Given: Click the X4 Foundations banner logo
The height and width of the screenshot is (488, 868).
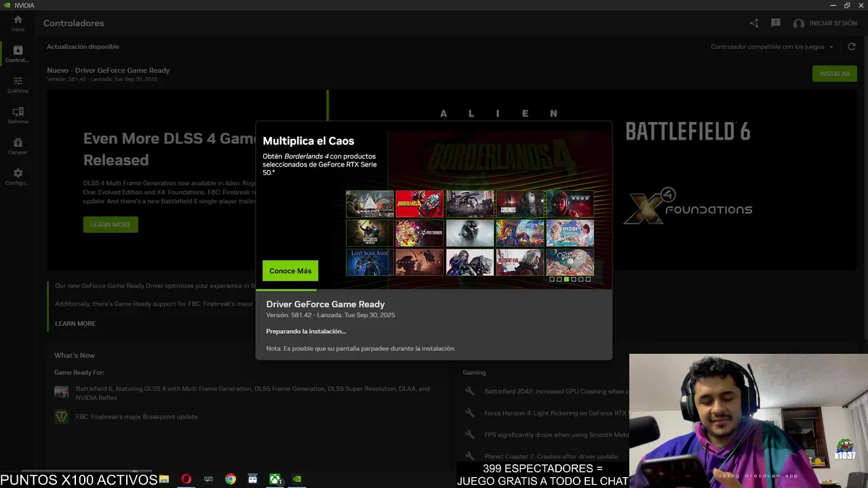Looking at the screenshot, I should click(688, 205).
